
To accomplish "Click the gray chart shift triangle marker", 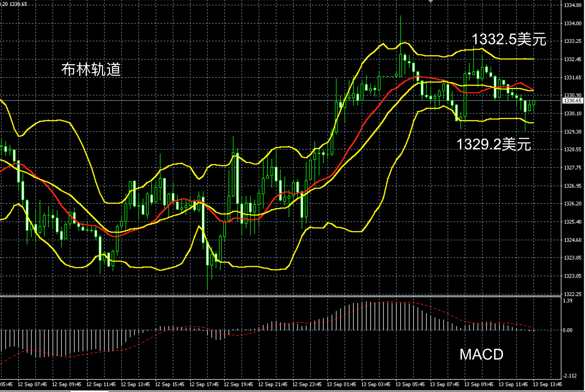I will (431, 2).
